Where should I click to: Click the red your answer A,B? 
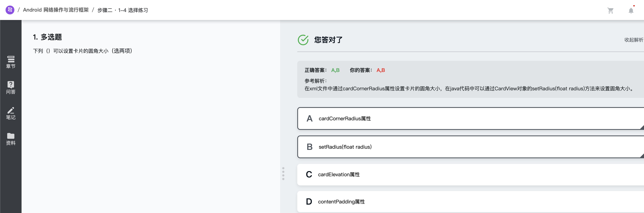[x=380, y=70]
